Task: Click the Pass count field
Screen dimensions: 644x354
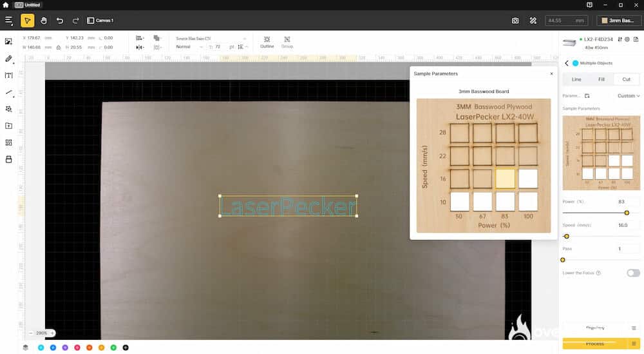Action: coord(627,249)
